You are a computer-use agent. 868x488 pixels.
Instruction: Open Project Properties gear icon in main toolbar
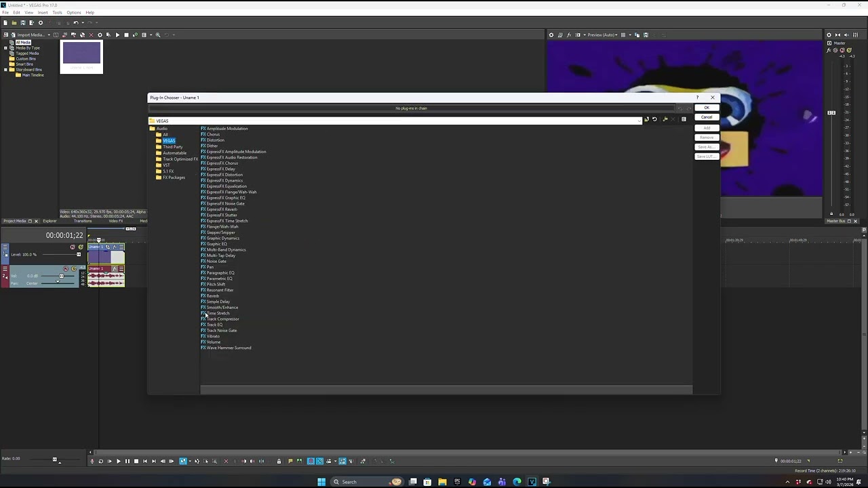click(x=41, y=22)
